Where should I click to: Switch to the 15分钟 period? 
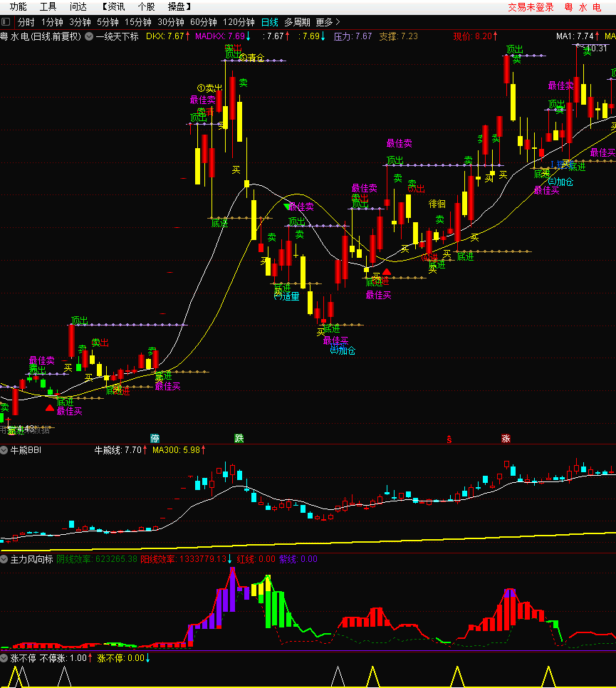(137, 22)
